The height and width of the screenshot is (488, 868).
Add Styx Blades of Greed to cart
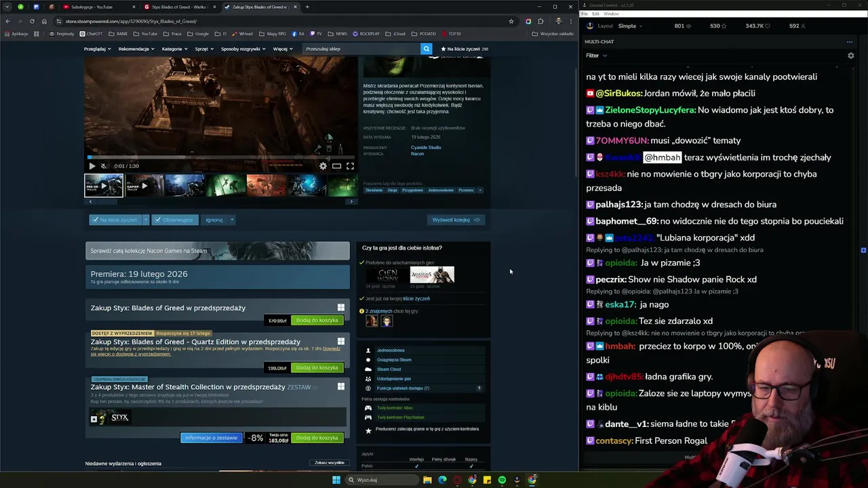(x=317, y=320)
